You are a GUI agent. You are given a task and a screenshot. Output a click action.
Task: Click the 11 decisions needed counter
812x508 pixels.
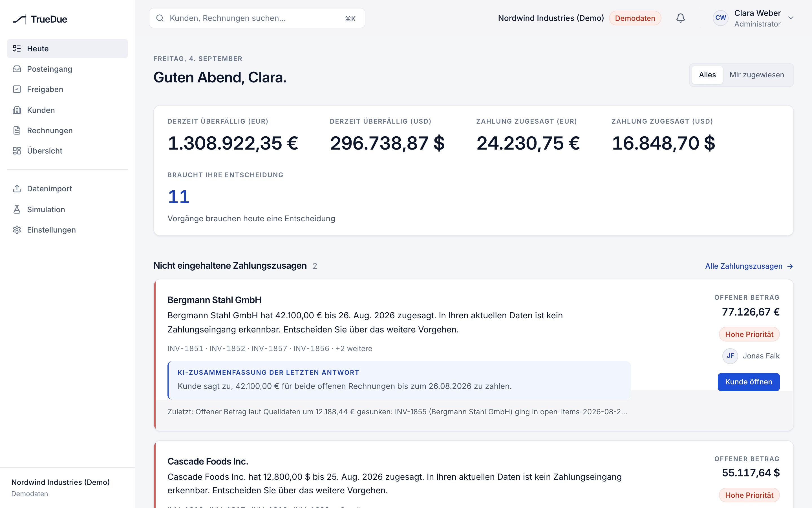[179, 197]
